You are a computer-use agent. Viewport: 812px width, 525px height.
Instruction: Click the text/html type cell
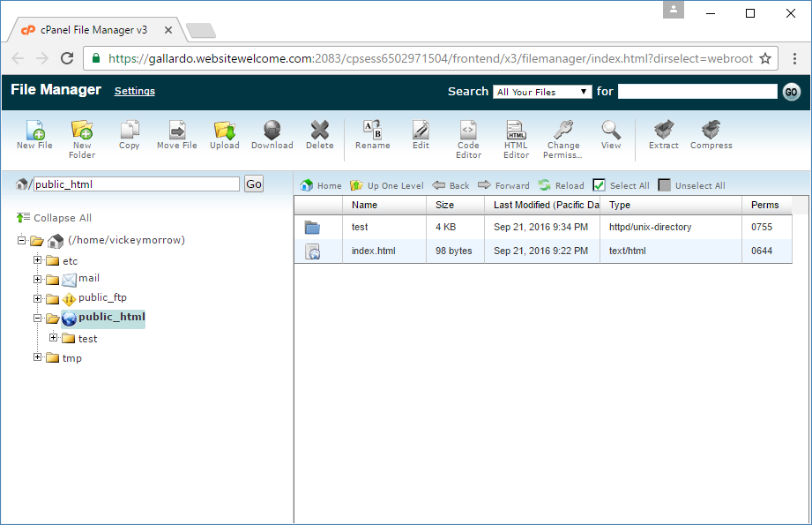[x=671, y=251]
